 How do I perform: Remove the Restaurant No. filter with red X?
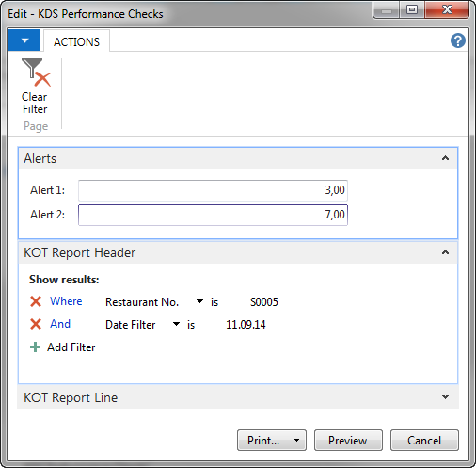(x=36, y=301)
